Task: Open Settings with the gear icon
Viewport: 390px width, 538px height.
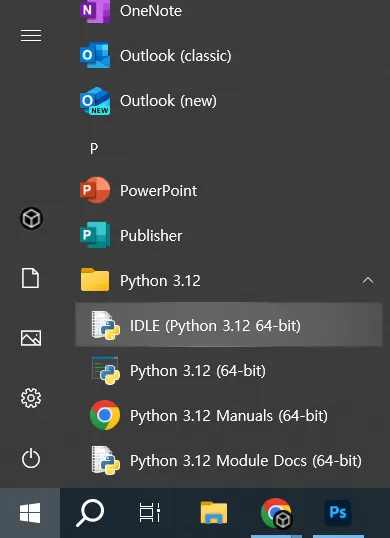Action: tap(31, 398)
